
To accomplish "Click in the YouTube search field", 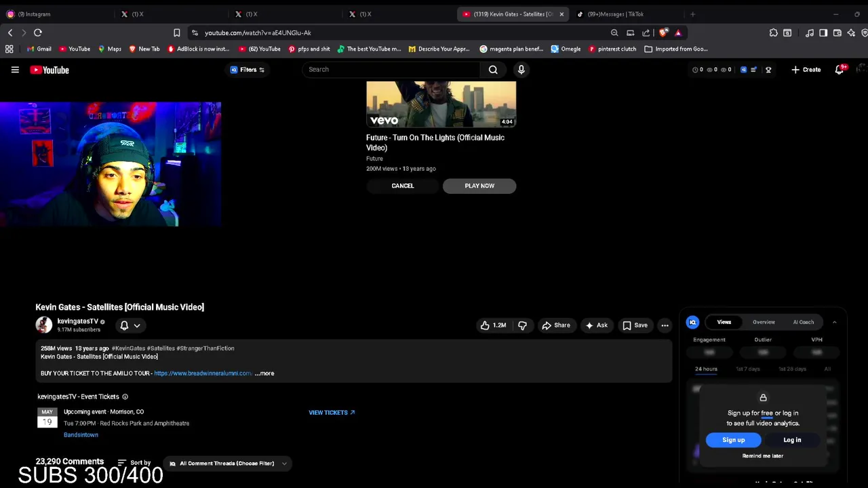I will pyautogui.click(x=391, y=69).
